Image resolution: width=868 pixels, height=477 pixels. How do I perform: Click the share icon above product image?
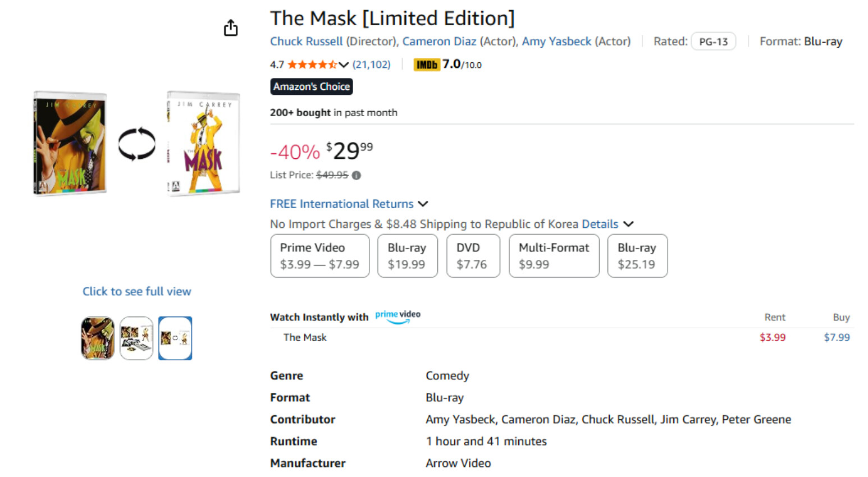(x=231, y=28)
